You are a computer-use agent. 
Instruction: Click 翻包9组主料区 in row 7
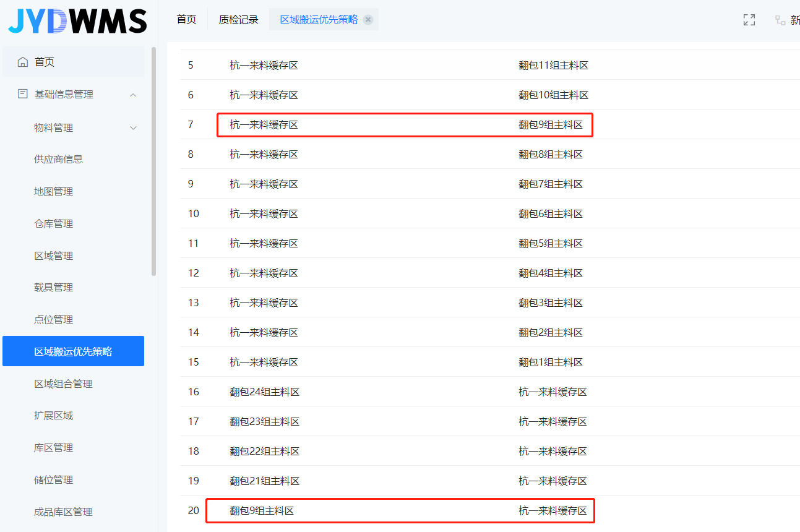551,124
